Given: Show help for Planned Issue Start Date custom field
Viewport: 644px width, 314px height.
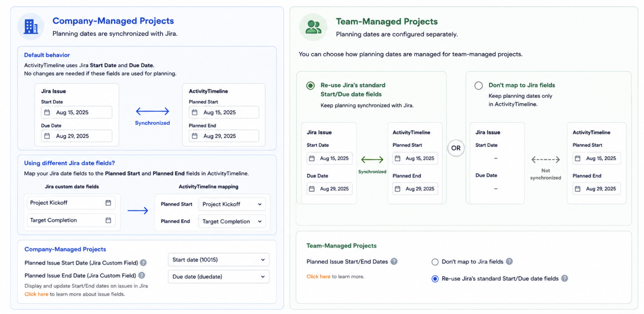Looking at the screenshot, I should point(143,263).
